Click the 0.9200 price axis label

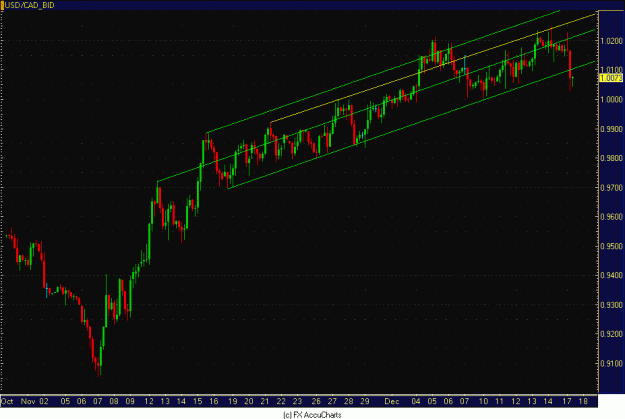point(611,334)
